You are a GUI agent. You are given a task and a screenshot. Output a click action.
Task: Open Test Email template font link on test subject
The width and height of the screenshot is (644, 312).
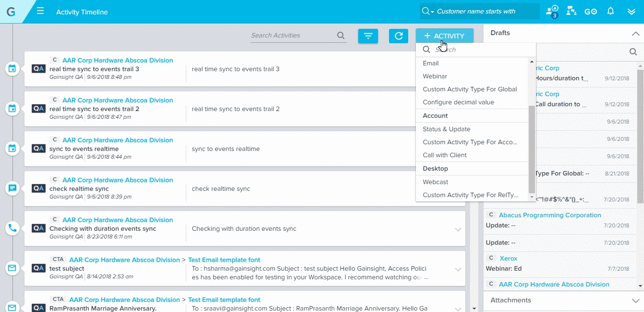[224, 260]
